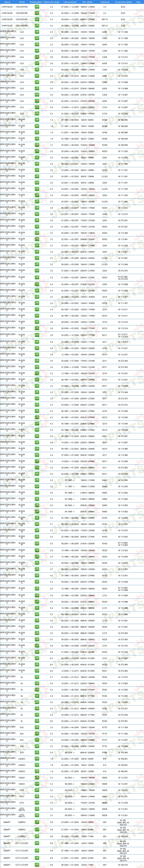Click the Oznaczenie silnika column header
Viewport: 144px width, 868px height.
[123, 2]
